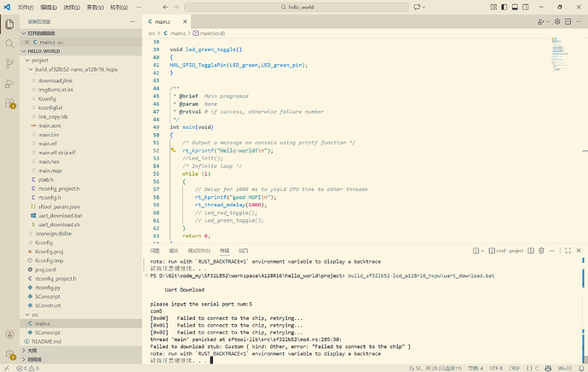588x372 pixels.
Task: Click the code minimap preview
Action: (x=558, y=53)
